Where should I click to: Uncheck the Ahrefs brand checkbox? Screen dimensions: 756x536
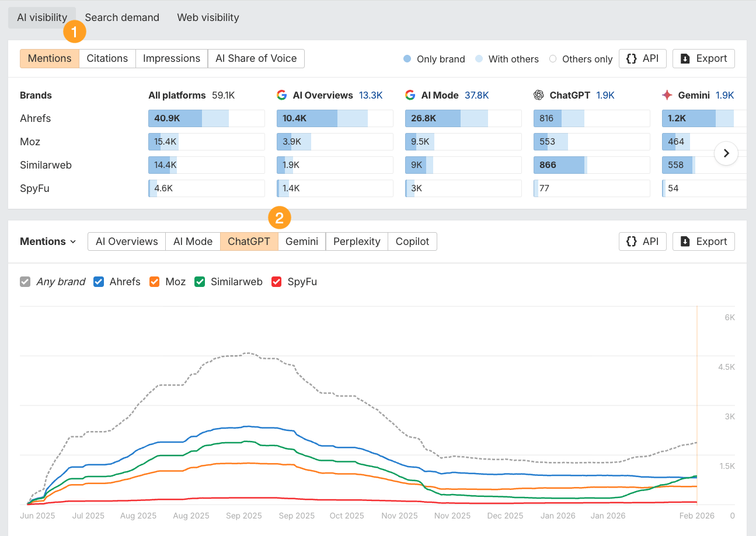[99, 282]
